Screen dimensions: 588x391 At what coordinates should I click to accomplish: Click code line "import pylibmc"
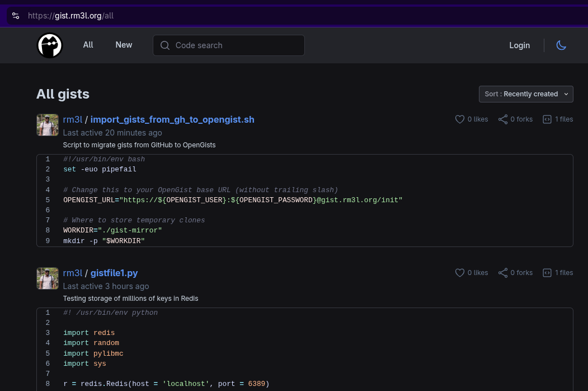point(93,353)
